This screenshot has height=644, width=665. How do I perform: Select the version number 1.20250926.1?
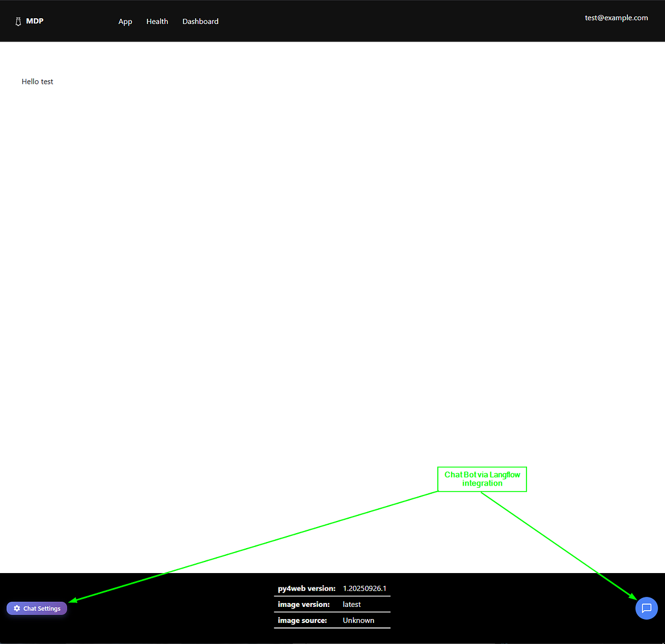coord(365,589)
